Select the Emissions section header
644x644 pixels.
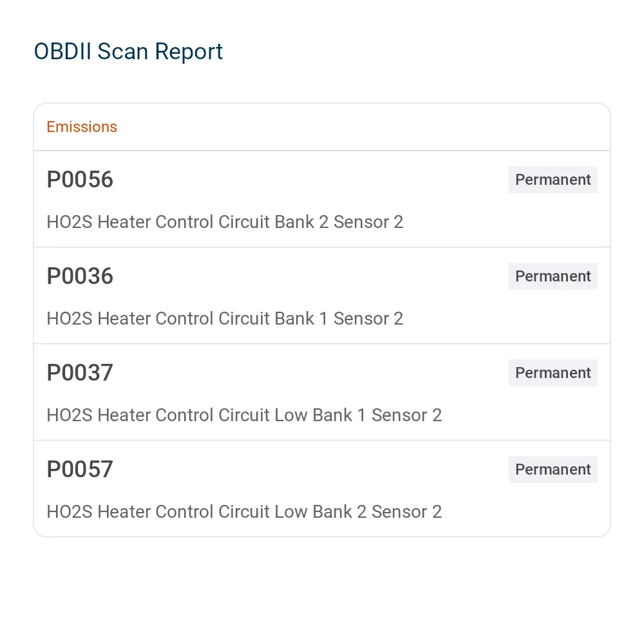pos(82,127)
